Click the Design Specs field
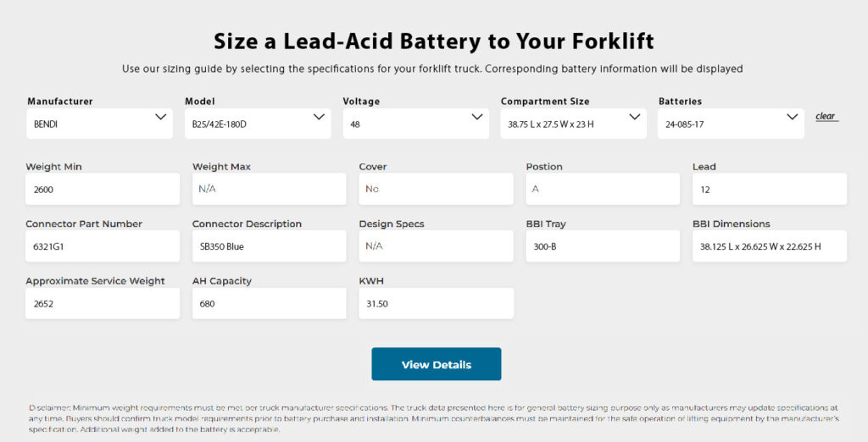 click(436, 246)
